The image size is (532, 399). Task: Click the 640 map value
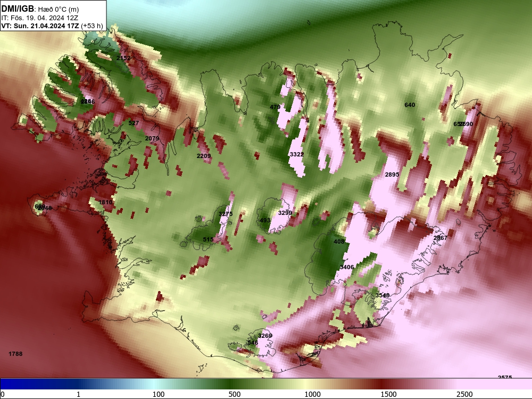pos(410,105)
